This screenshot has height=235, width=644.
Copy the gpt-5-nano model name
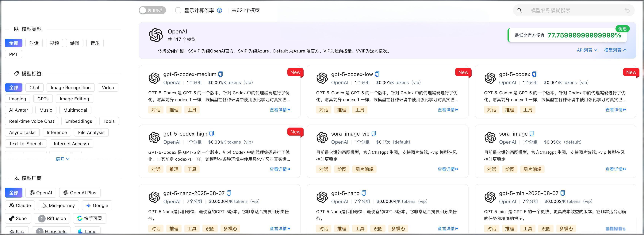364,193
